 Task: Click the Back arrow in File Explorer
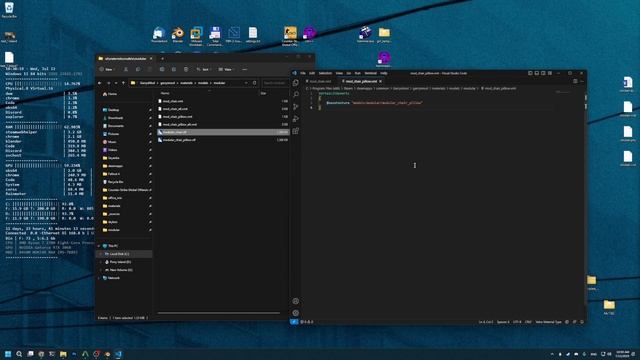click(100, 83)
